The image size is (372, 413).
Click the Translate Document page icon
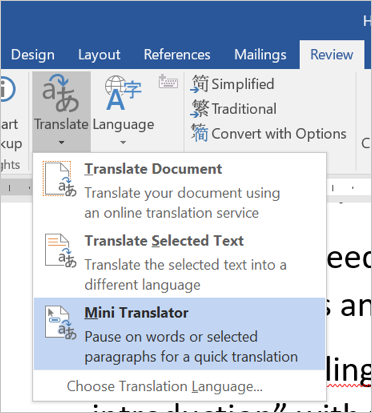click(x=60, y=179)
